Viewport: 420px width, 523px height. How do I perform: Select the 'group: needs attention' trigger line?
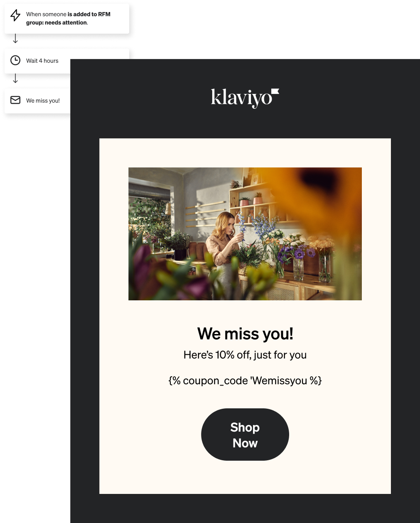coord(57,22)
